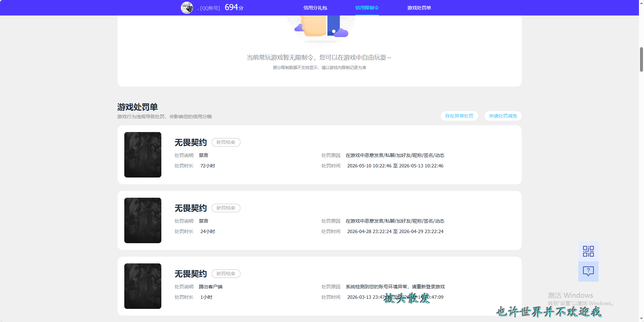Click the scrollbar up arrow
The image size is (644, 322).
(x=641, y=3)
